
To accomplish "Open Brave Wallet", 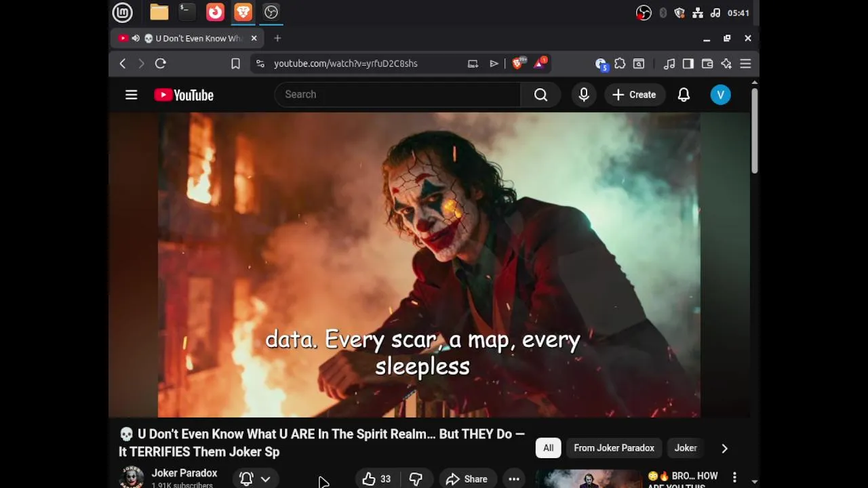I will click(707, 64).
